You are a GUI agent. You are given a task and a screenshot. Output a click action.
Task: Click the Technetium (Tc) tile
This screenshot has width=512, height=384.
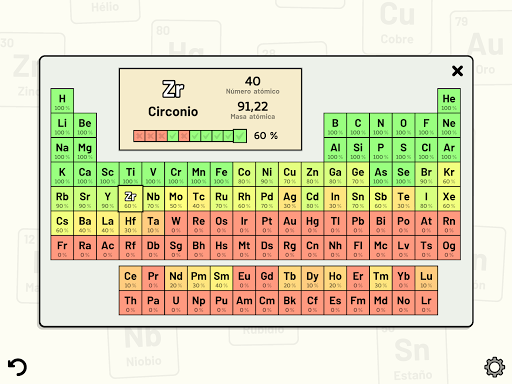pos(199,199)
